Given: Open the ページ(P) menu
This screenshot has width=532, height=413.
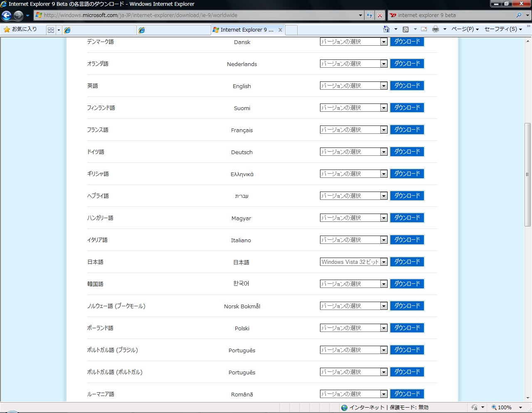Looking at the screenshot, I should coord(465,29).
